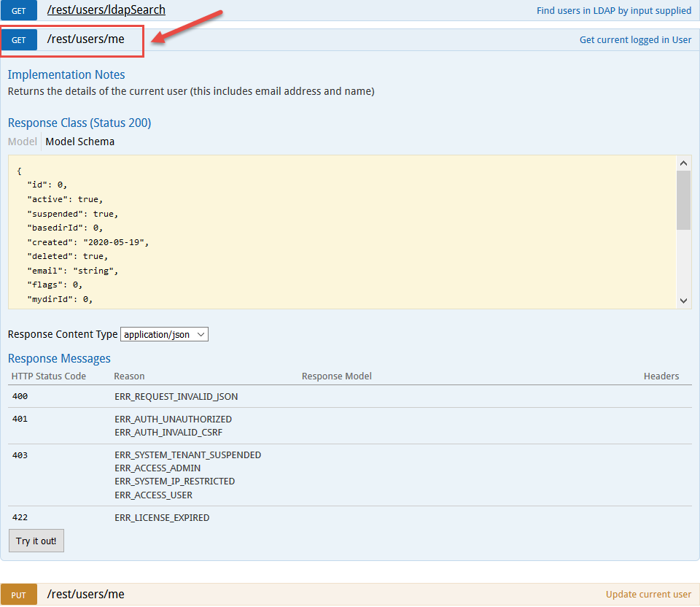The height and width of the screenshot is (607, 700).
Task: Expand the PUT /rest/users/me endpoint path
Action: (85, 594)
